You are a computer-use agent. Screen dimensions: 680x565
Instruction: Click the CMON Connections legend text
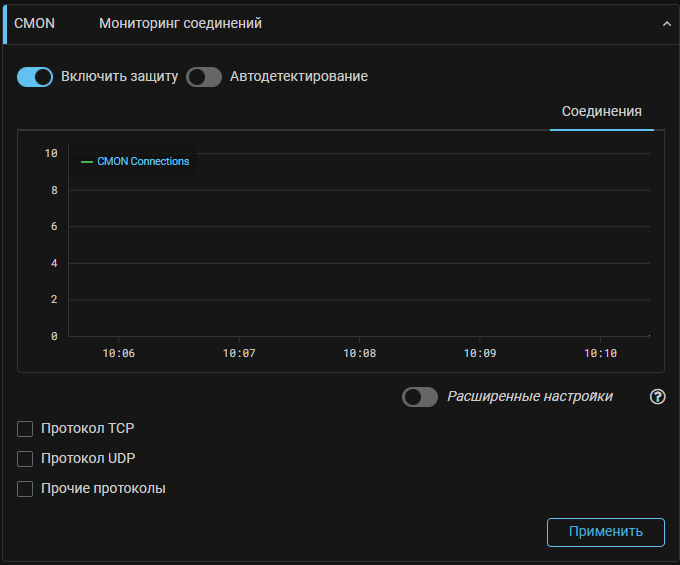tap(143, 162)
